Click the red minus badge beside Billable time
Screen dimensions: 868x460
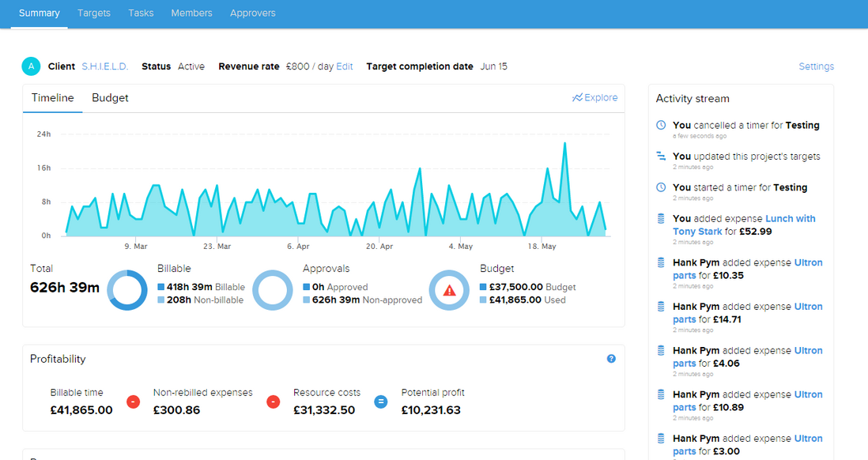[133, 402]
